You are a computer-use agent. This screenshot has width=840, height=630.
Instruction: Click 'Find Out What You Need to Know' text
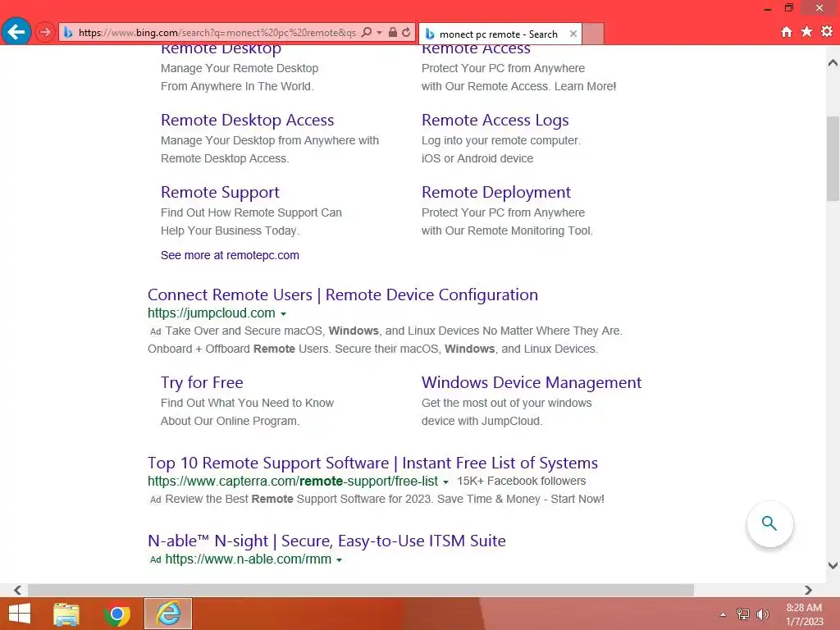247,403
